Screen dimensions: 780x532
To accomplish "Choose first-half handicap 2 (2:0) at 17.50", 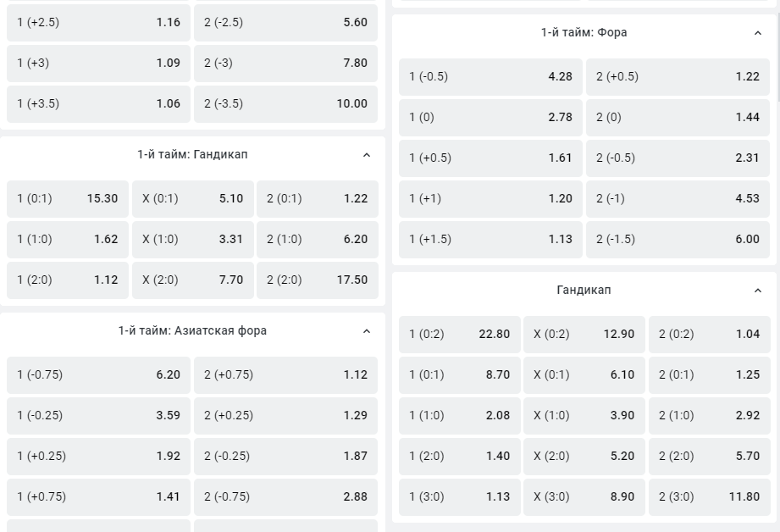I will tap(318, 280).
